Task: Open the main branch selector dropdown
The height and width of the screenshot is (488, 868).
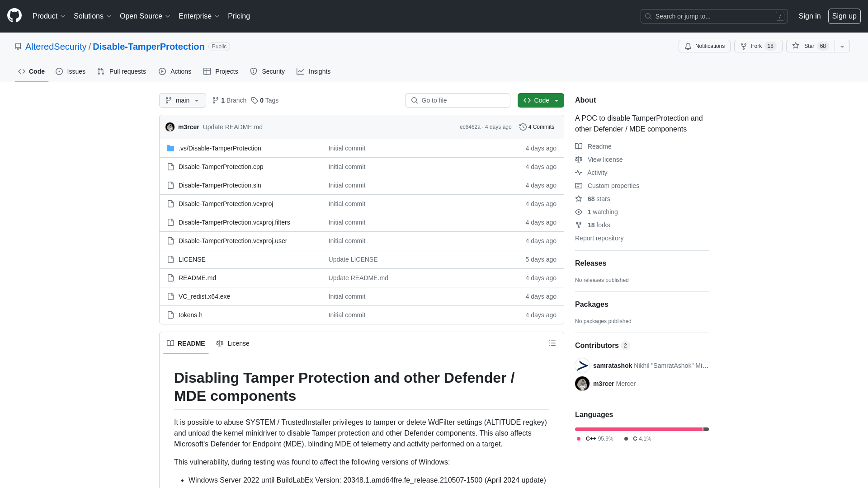Action: 183,100
